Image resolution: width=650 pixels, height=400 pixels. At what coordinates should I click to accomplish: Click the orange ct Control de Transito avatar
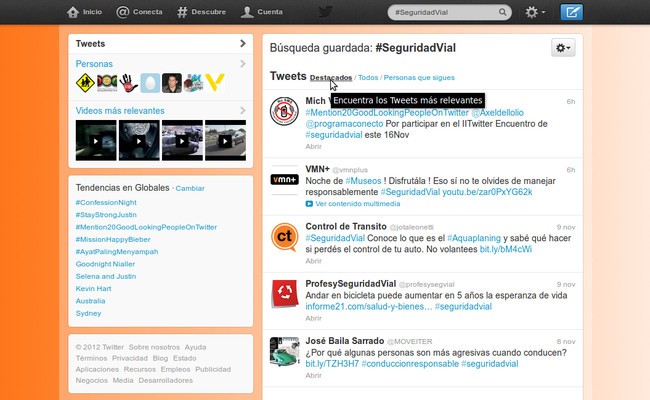(x=284, y=237)
